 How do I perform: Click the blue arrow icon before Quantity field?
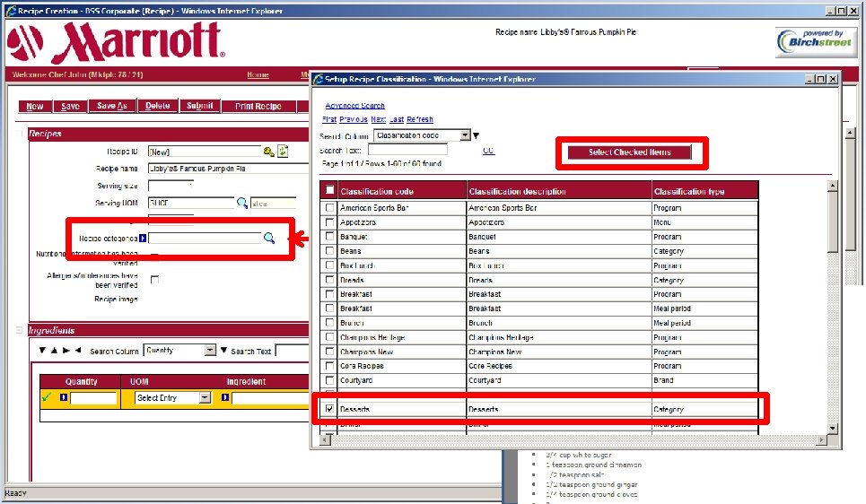[64, 397]
